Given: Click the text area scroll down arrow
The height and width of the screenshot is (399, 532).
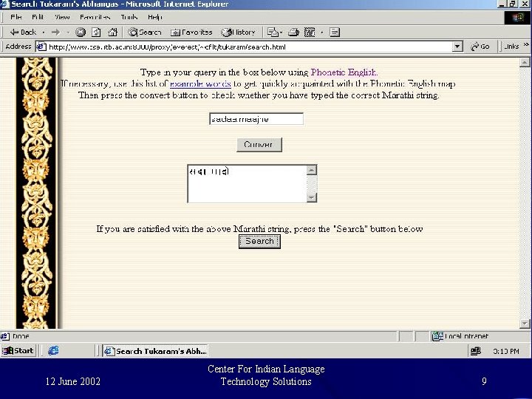Looking at the screenshot, I should [x=312, y=197].
